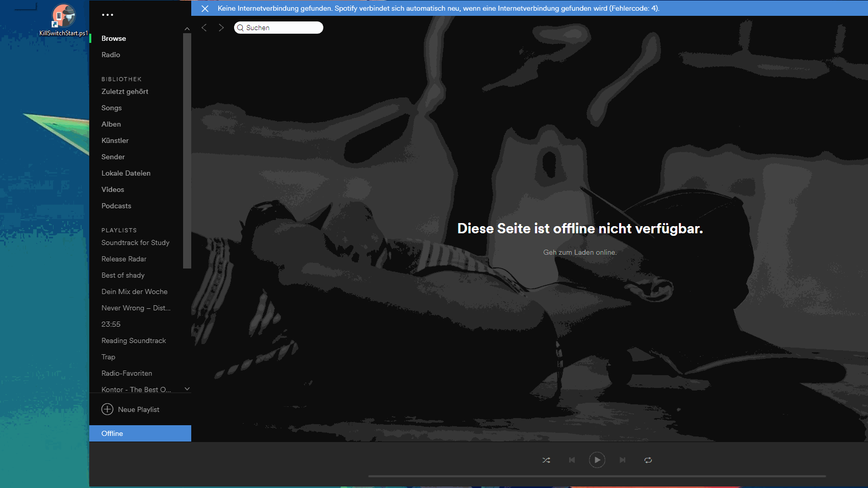Select the Dein Mix der Woche playlist
This screenshot has width=868, height=488.
135,291
